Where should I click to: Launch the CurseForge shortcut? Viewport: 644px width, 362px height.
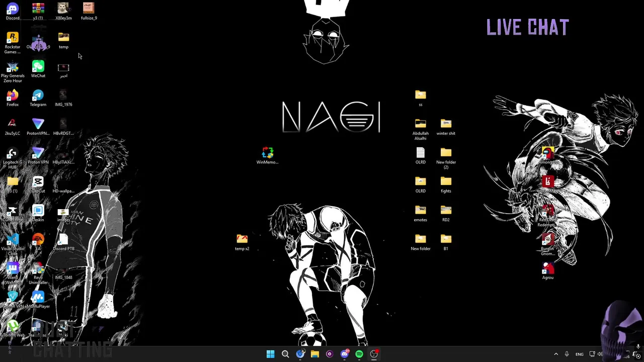coord(13,213)
